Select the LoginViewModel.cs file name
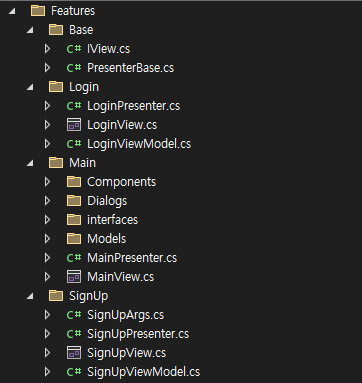 [x=139, y=144]
